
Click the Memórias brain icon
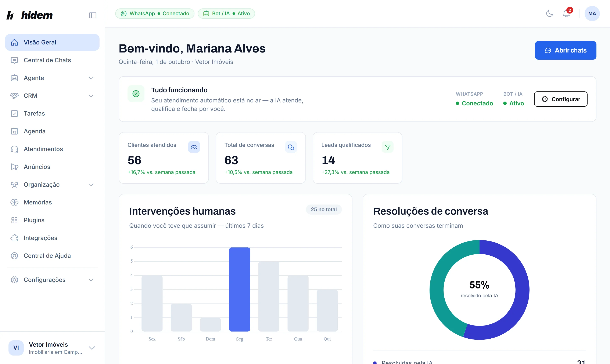point(14,202)
